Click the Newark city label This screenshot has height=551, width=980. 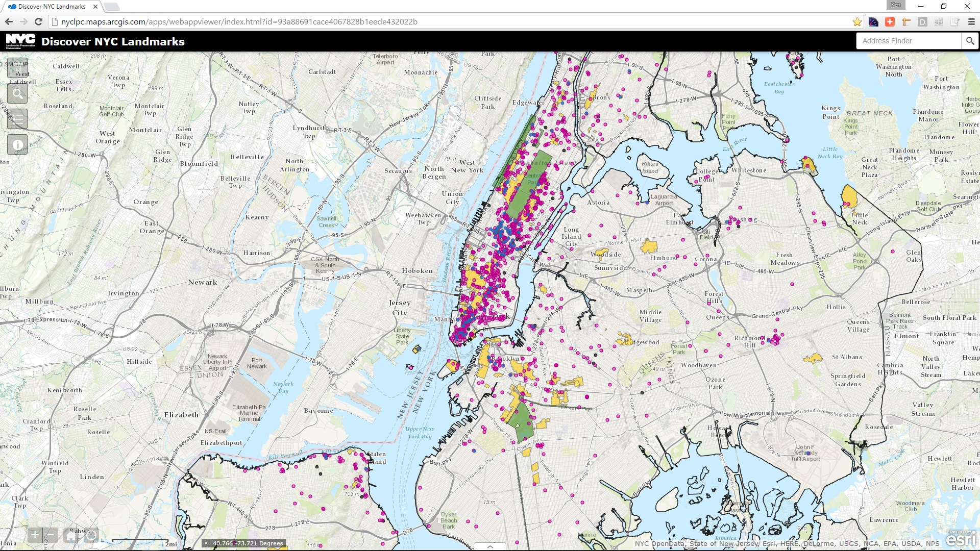coord(203,282)
